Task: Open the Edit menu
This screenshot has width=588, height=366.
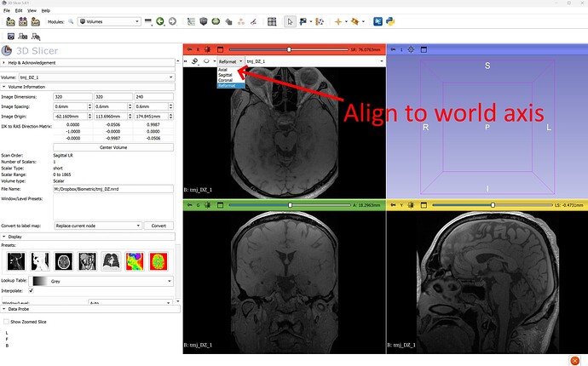Action: [x=20, y=10]
